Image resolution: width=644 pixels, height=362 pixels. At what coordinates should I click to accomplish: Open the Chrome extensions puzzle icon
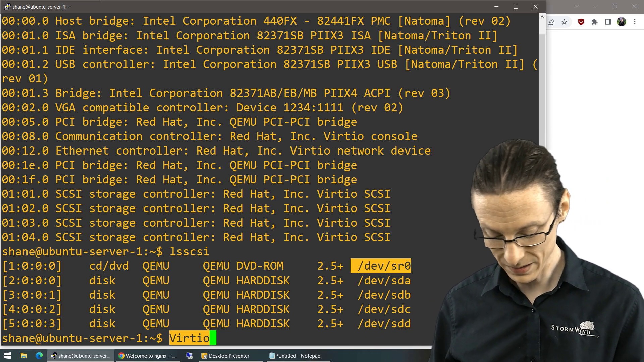coord(595,22)
